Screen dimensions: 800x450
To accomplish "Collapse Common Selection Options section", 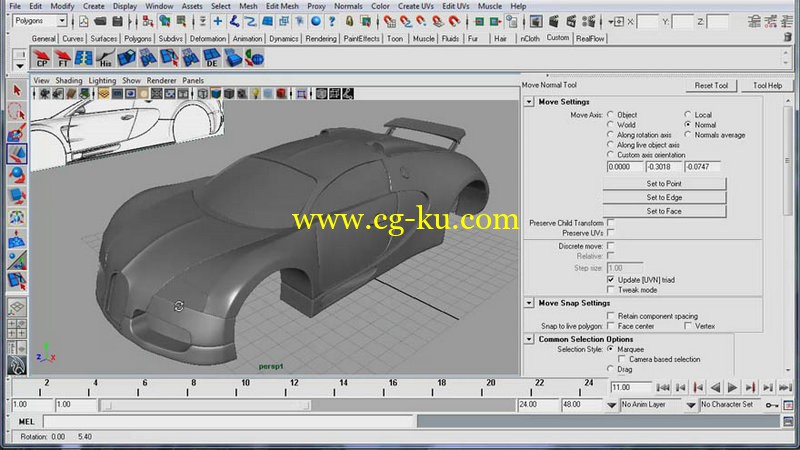I will 529,339.
